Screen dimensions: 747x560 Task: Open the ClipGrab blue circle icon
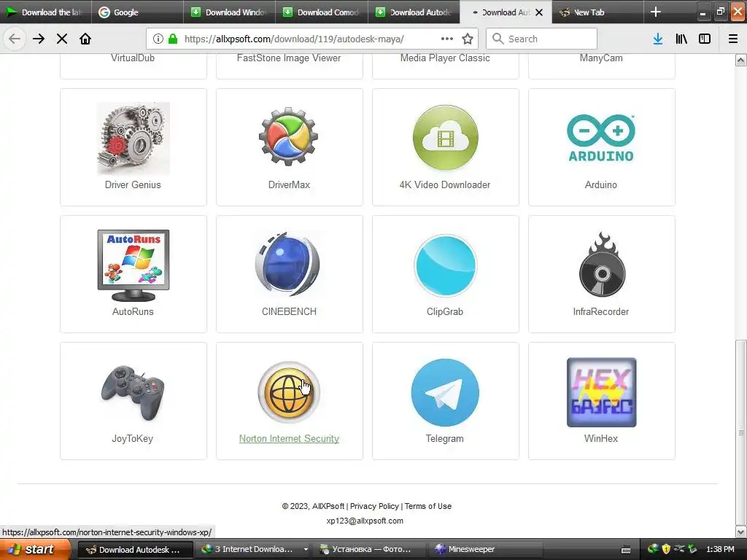click(x=446, y=265)
